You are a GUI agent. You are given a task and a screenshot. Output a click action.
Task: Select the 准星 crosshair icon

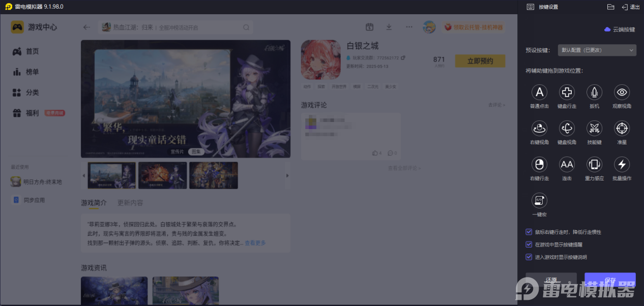pyautogui.click(x=622, y=128)
